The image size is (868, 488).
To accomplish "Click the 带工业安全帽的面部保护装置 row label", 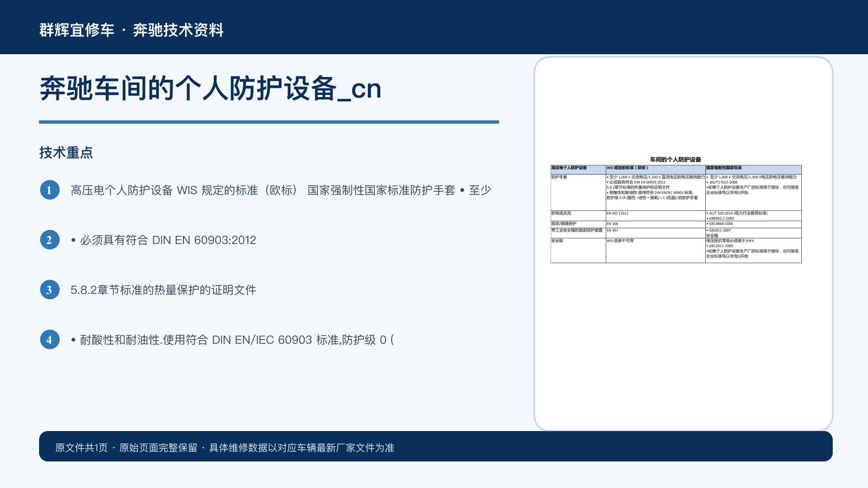I will pyautogui.click(x=577, y=230).
